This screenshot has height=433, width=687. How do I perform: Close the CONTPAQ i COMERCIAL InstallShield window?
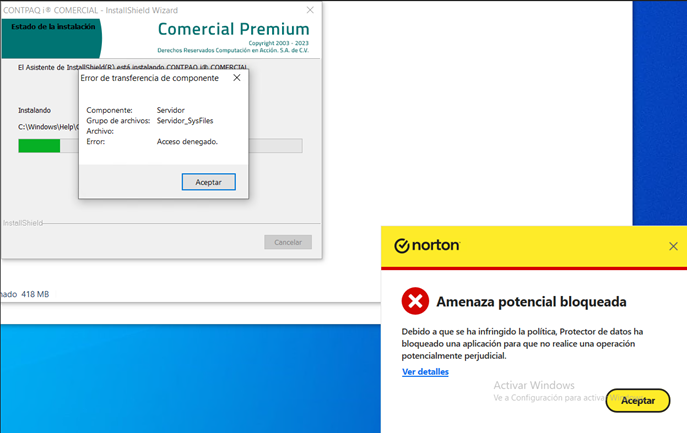(310, 10)
